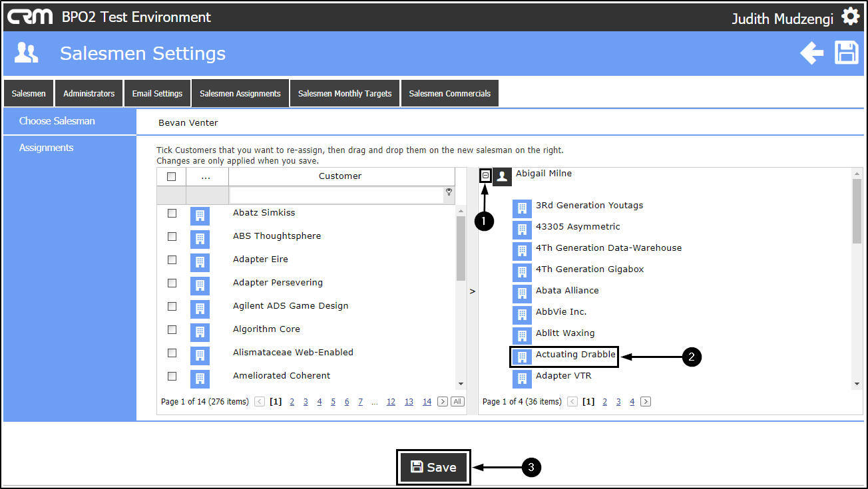Click the right panel vertical scrollbar
Viewport: 868px width, 489px height.
pyautogui.click(x=857, y=213)
